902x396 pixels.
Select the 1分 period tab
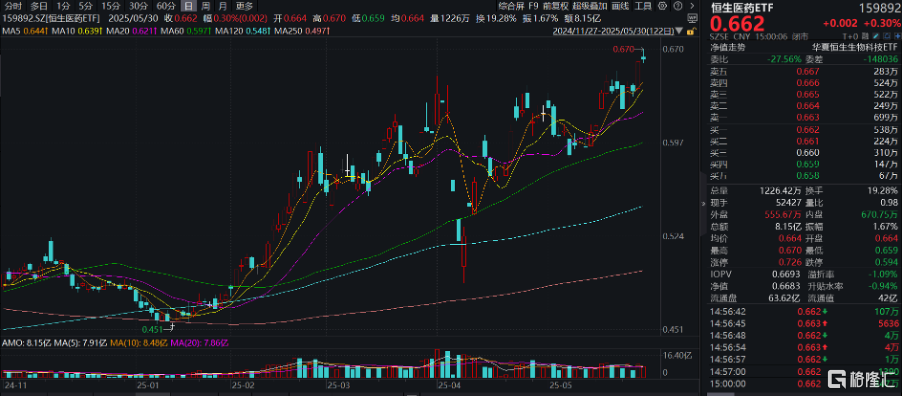pos(63,6)
